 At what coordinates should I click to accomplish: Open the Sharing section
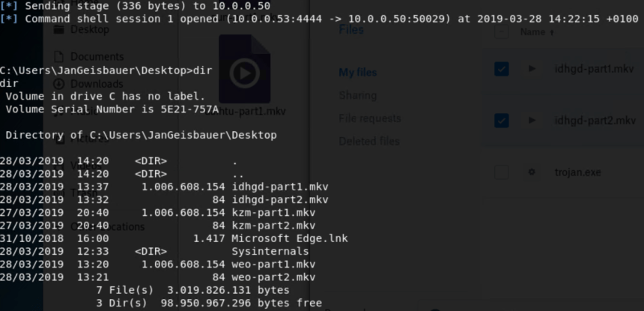(x=358, y=95)
